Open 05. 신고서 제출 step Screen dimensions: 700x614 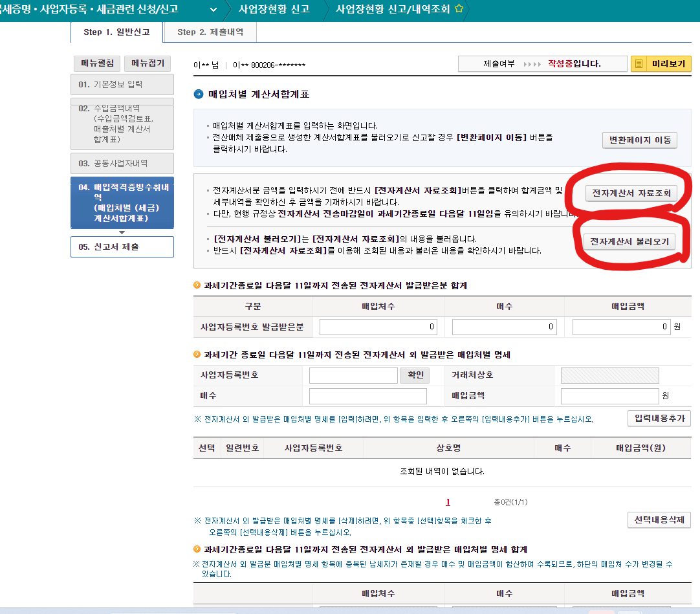click(122, 247)
